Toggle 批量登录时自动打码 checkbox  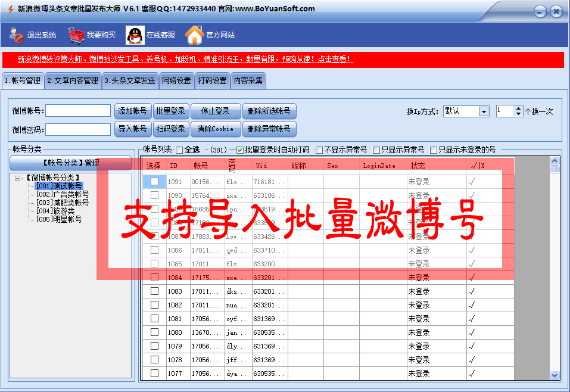pyautogui.click(x=240, y=150)
